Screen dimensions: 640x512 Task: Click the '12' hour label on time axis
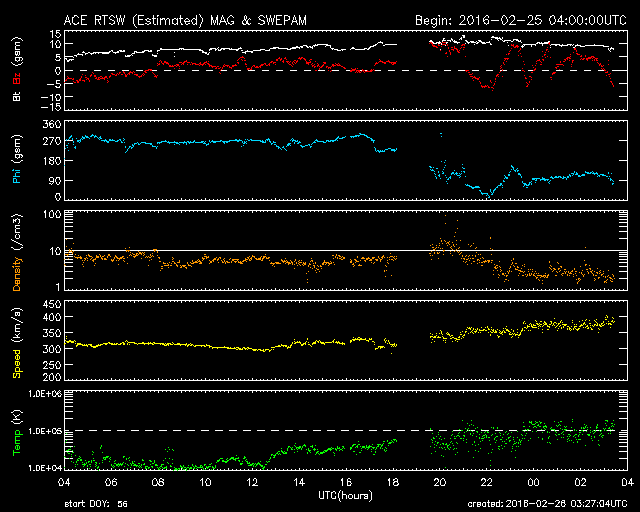[x=252, y=483]
